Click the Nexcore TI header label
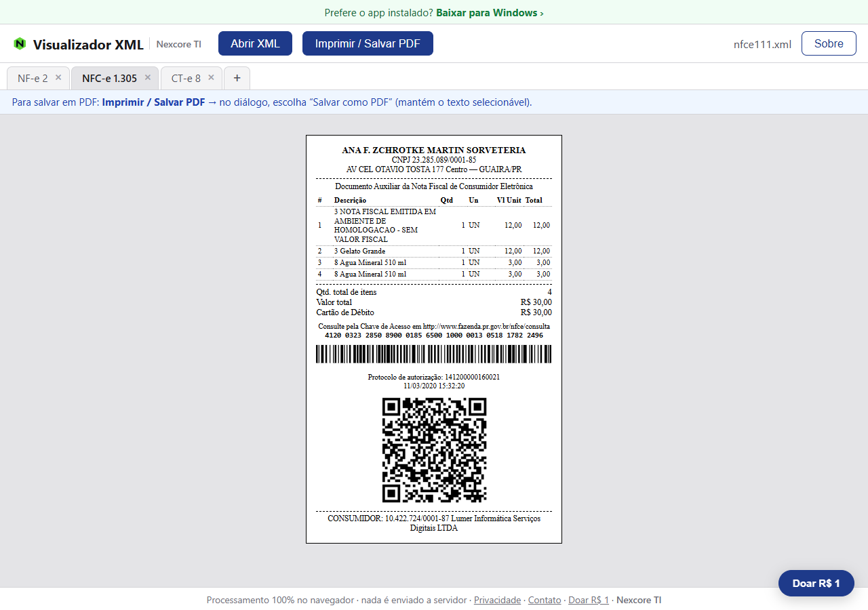868x610 pixels. [178, 44]
